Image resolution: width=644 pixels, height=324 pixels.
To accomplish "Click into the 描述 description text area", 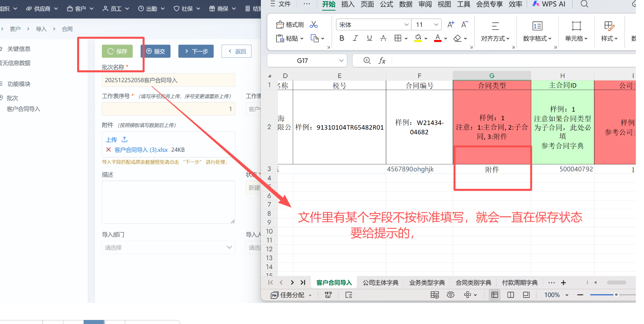I will pyautogui.click(x=168, y=202).
